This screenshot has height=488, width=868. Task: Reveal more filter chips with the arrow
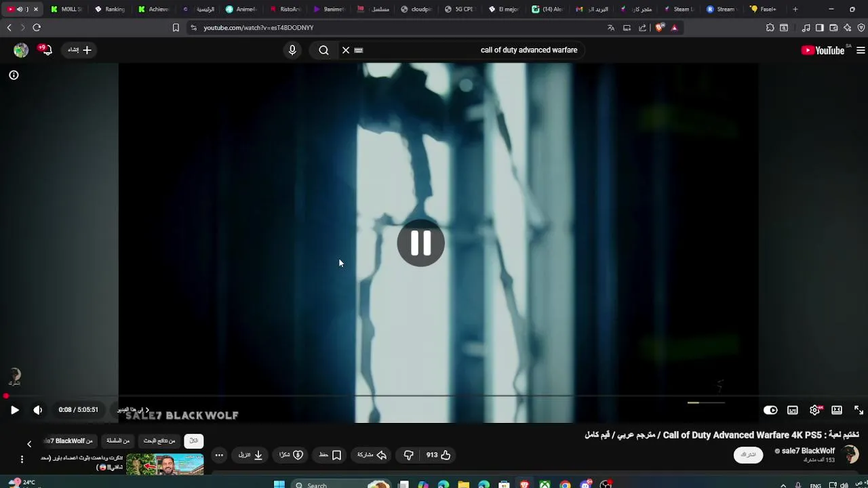click(29, 444)
